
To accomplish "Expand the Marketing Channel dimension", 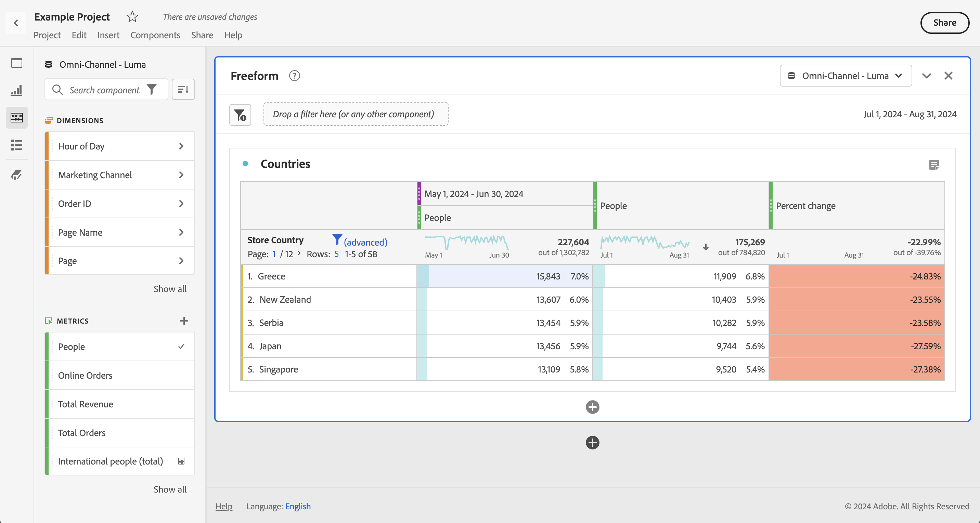I will tap(181, 175).
